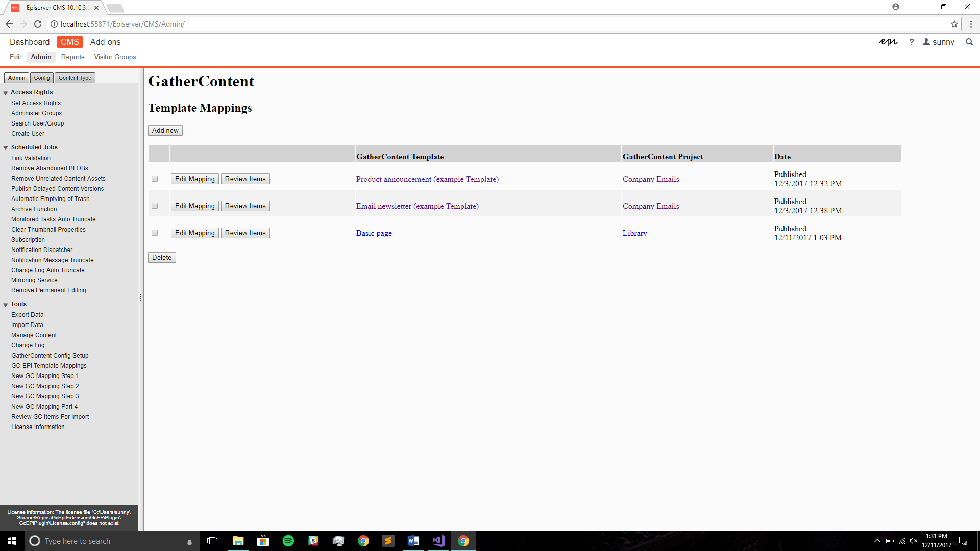Show hidden system tray icons

(877, 541)
